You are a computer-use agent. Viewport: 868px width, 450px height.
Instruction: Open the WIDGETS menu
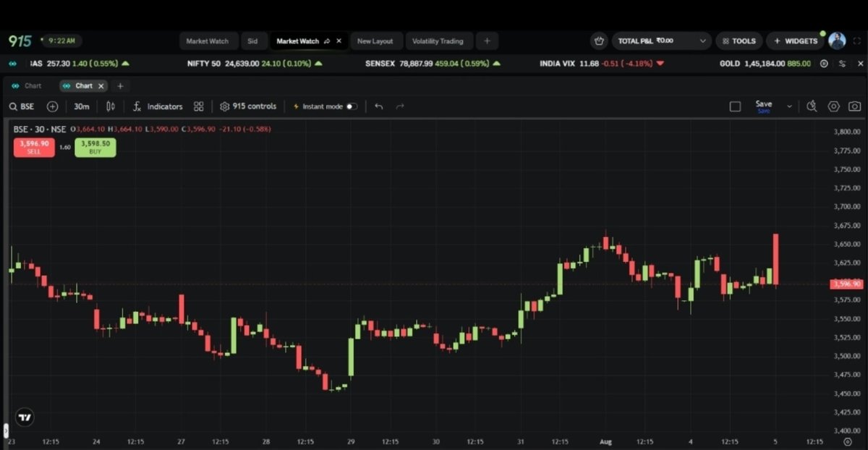point(795,41)
